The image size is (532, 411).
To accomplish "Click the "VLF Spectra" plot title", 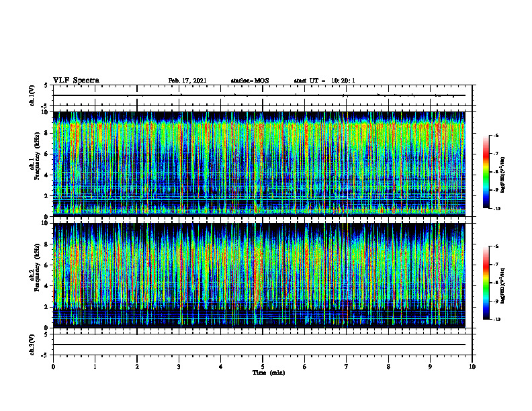I will (x=76, y=81).
